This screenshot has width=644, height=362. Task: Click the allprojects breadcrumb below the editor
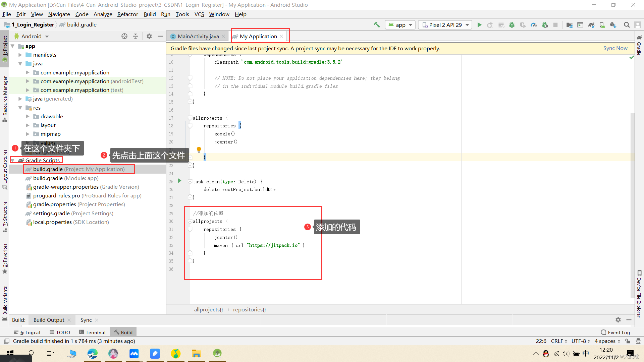[x=208, y=309]
